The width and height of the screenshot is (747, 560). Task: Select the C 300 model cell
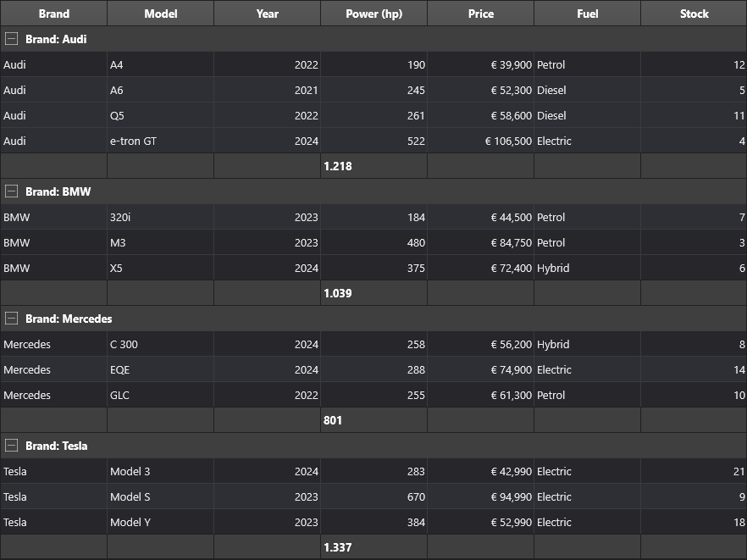pos(161,344)
